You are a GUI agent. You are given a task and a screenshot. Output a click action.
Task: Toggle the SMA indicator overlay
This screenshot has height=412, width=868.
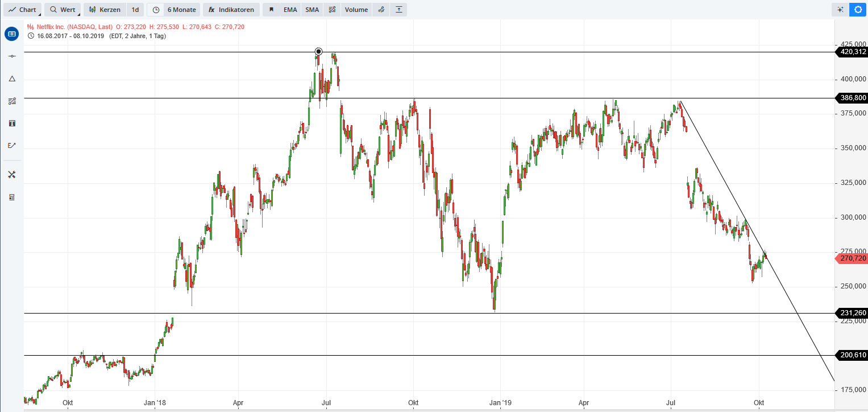pyautogui.click(x=312, y=10)
